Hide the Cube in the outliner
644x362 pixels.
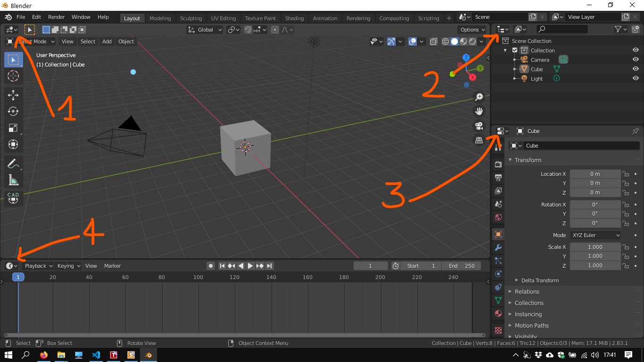click(636, 69)
